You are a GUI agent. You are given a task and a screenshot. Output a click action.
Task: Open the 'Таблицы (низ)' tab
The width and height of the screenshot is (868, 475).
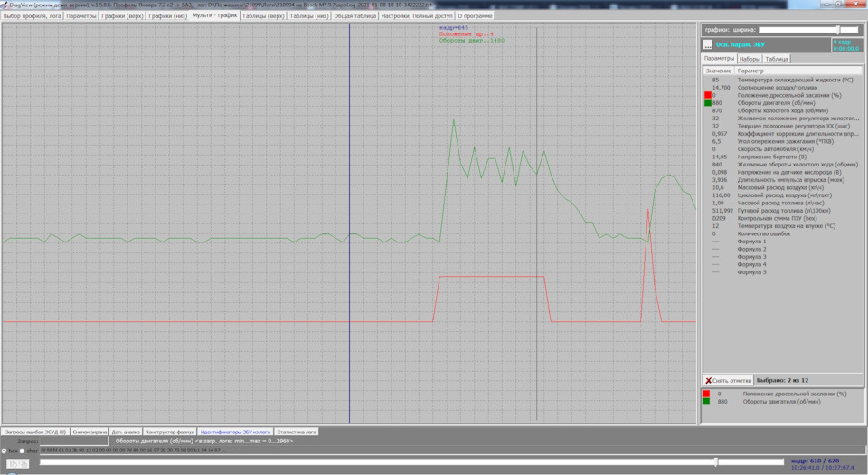click(309, 16)
